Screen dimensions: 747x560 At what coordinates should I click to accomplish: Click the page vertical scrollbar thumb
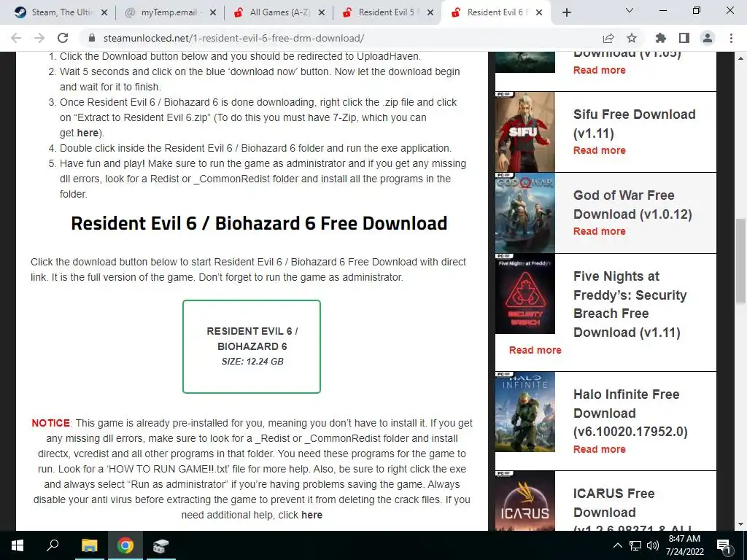click(740, 261)
